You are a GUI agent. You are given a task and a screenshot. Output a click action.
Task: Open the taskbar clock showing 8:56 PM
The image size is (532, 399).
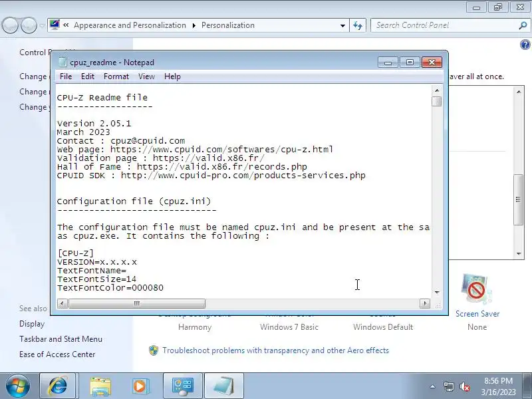pos(498,386)
